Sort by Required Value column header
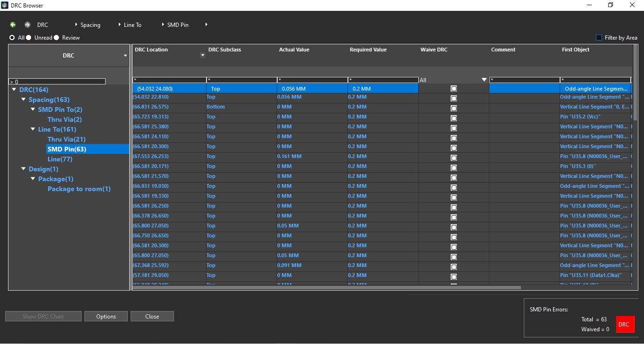 [x=368, y=50]
